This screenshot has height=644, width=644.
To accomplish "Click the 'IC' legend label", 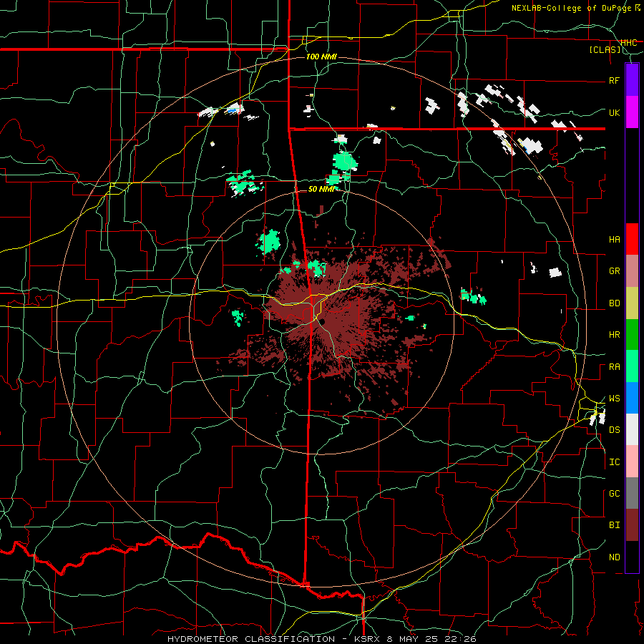I will click(x=615, y=462).
